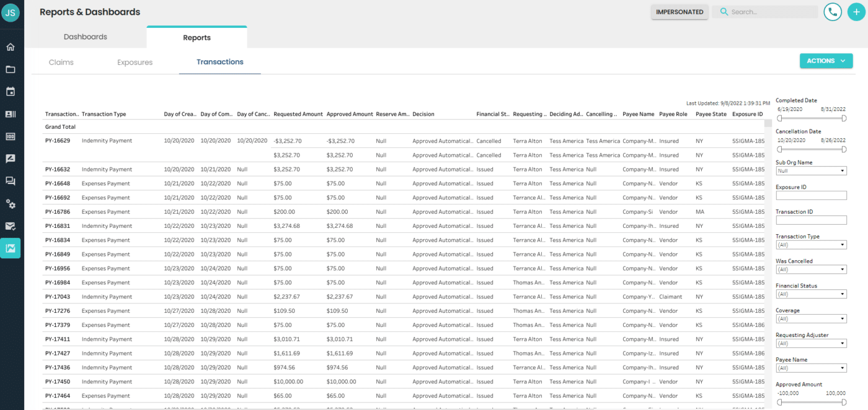Click the phone call icon in header

click(x=832, y=12)
